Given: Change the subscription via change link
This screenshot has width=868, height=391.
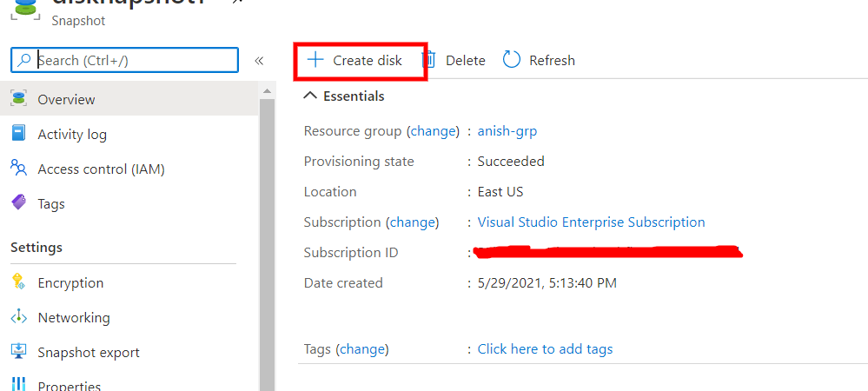Looking at the screenshot, I should point(413,222).
